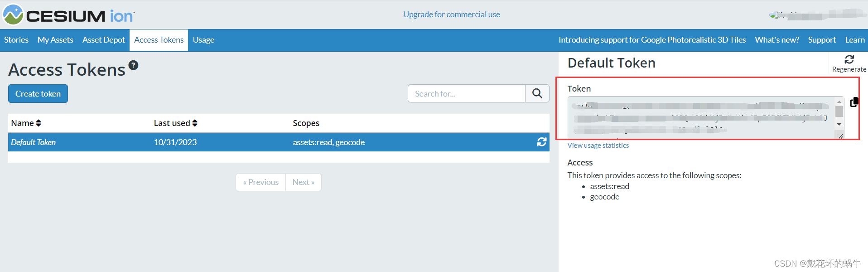
Task: View usage statistics for the token
Action: pos(598,145)
